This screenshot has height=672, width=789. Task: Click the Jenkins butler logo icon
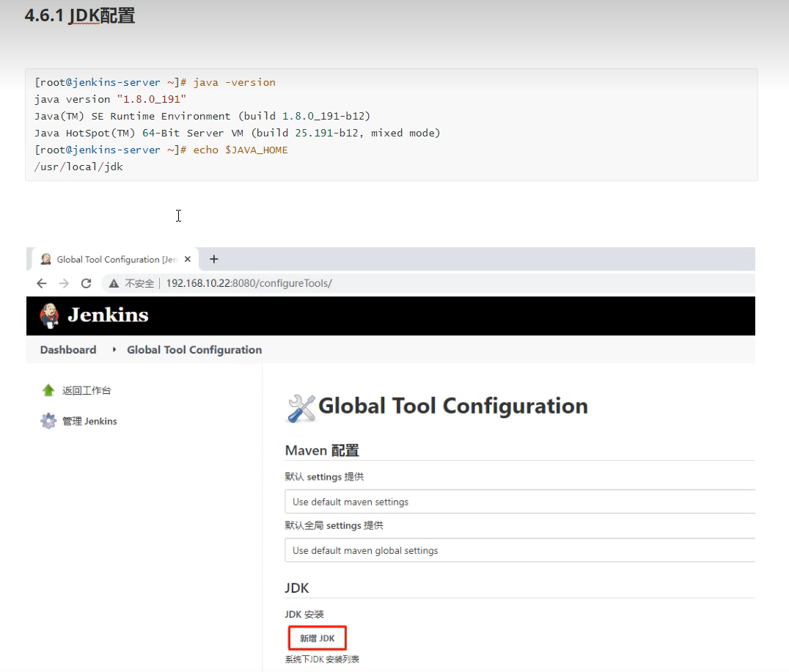49,315
